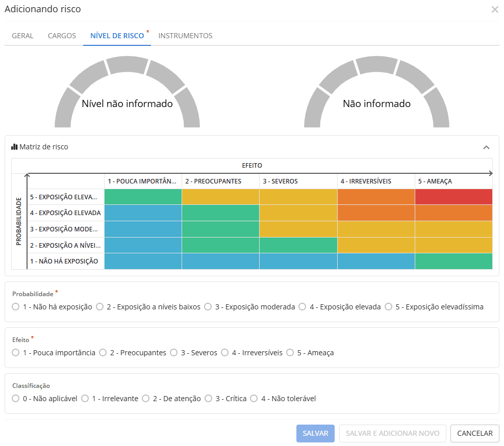Select effect 2 - Preocupantes
The width and height of the screenshot is (504, 446).
(103, 353)
